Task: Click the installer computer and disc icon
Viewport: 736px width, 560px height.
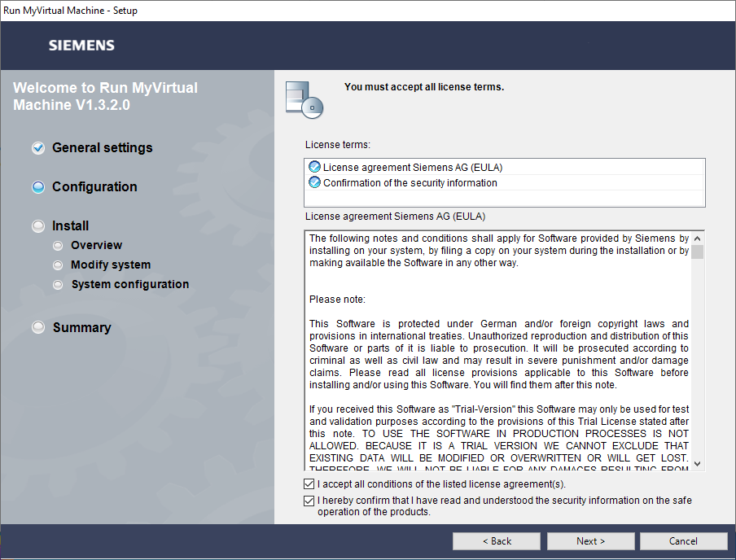Action: (304, 100)
